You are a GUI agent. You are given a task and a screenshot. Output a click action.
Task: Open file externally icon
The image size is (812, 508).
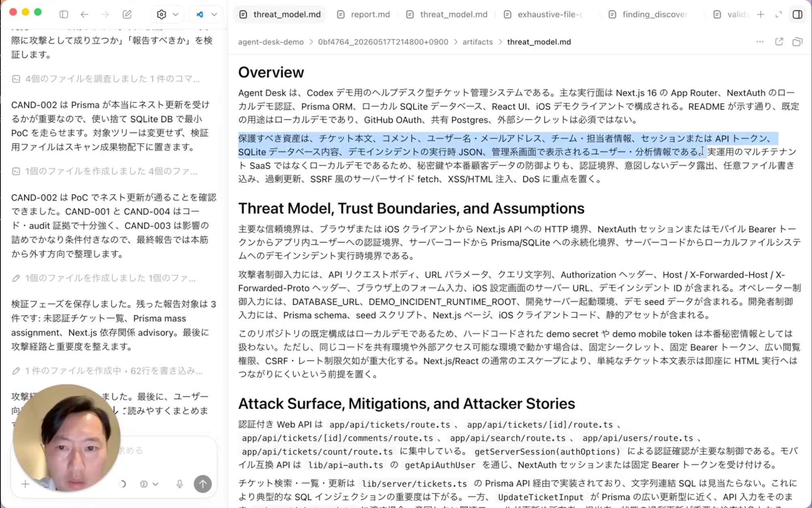point(779,42)
